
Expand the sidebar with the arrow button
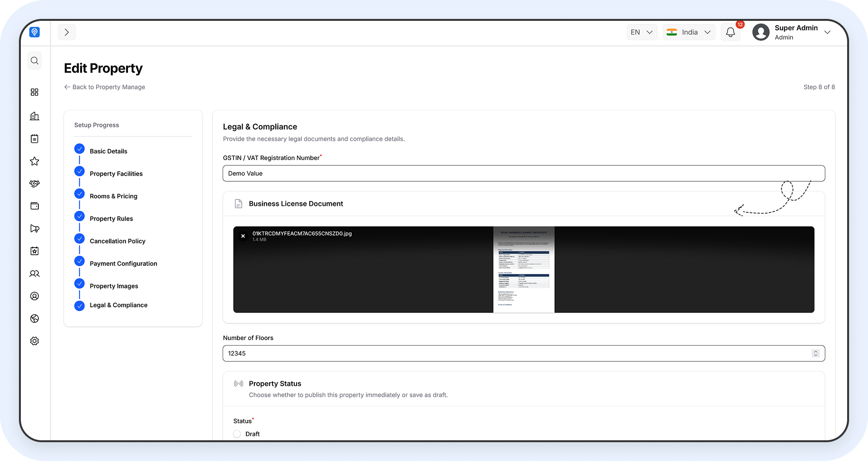click(x=67, y=32)
